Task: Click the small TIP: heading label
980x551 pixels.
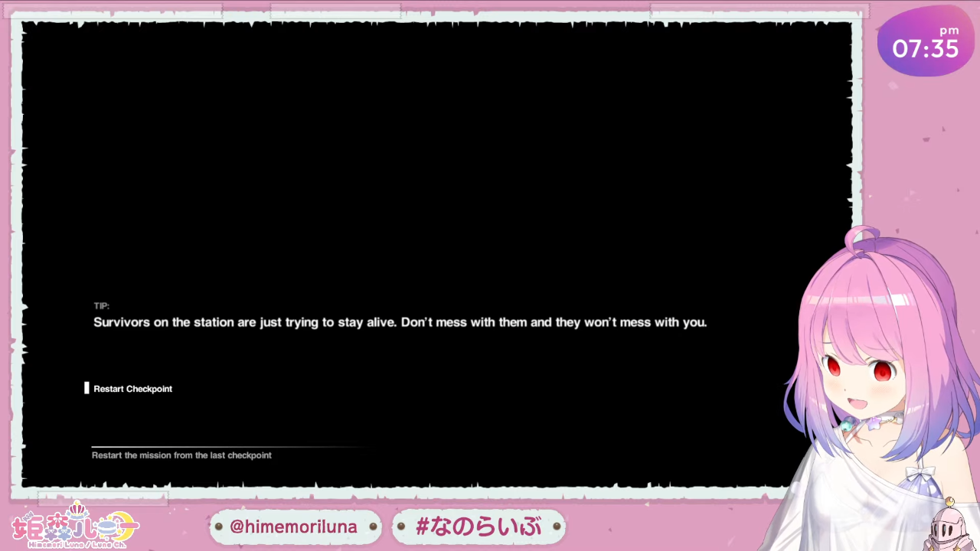Action: pos(102,306)
